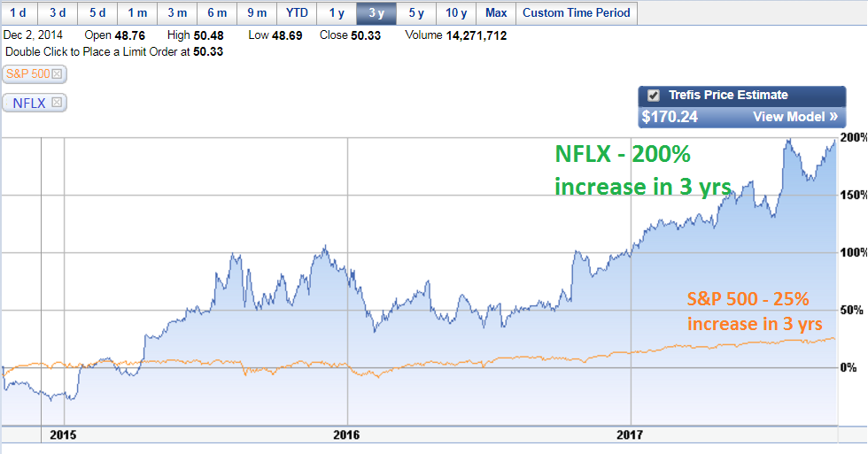This screenshot has height=454, width=868.
Task: Click the S&P 500 legend label
Action: point(27,74)
